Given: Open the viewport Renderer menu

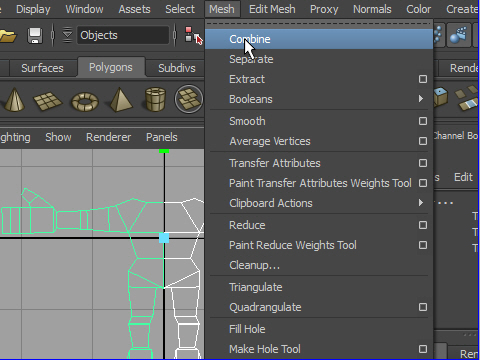Looking at the screenshot, I should (x=108, y=137).
